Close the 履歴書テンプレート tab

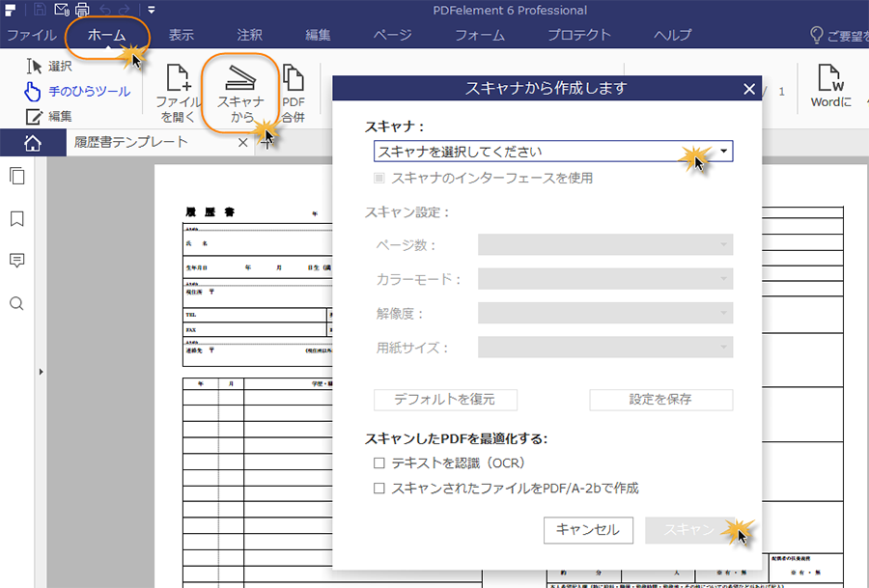pyautogui.click(x=242, y=143)
